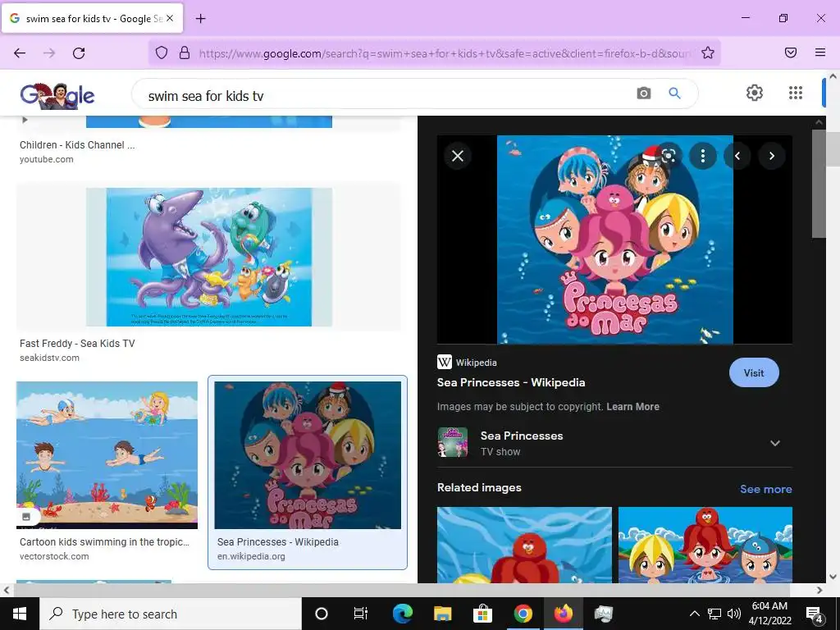Bookmark this page with the star icon
Screen dimensions: 840x630
(x=708, y=52)
